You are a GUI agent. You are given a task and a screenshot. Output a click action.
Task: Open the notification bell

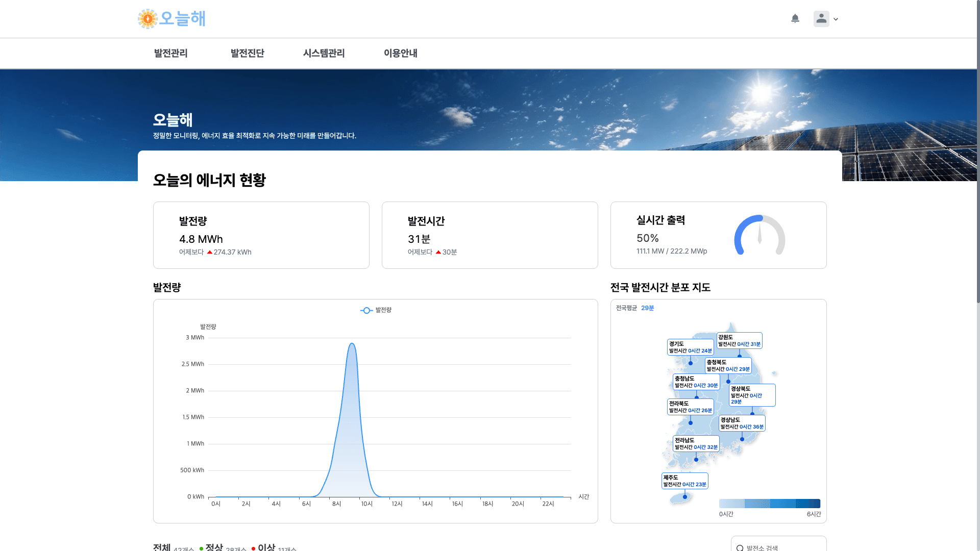pos(795,19)
